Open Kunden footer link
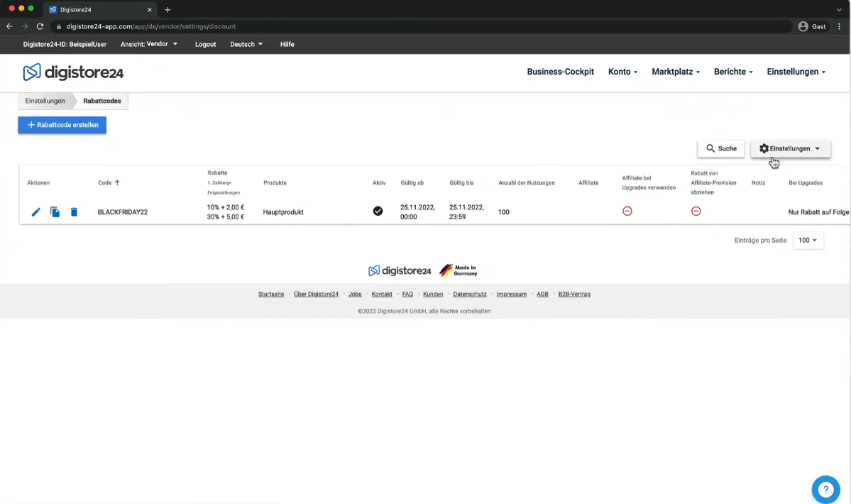The width and height of the screenshot is (851, 504). tap(433, 294)
